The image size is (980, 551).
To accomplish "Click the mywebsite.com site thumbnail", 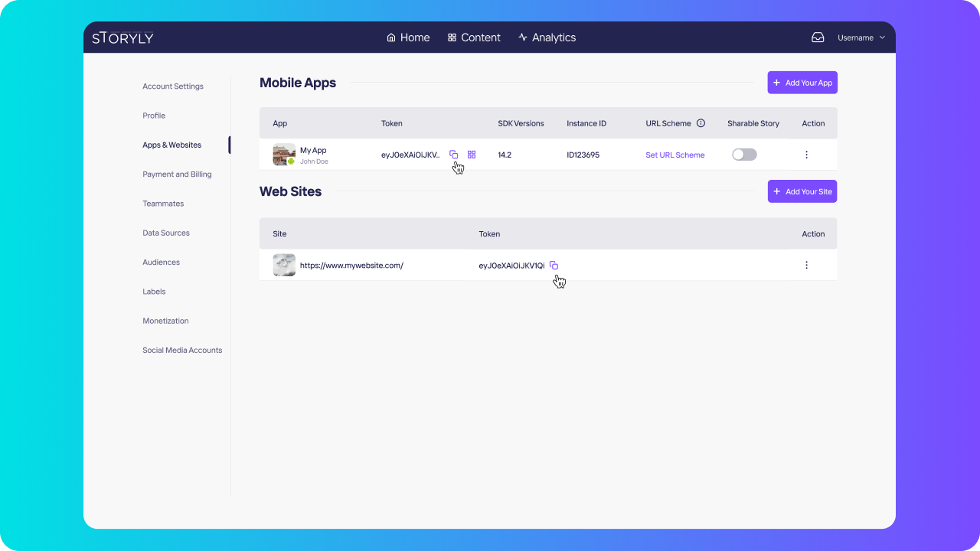I will [284, 265].
